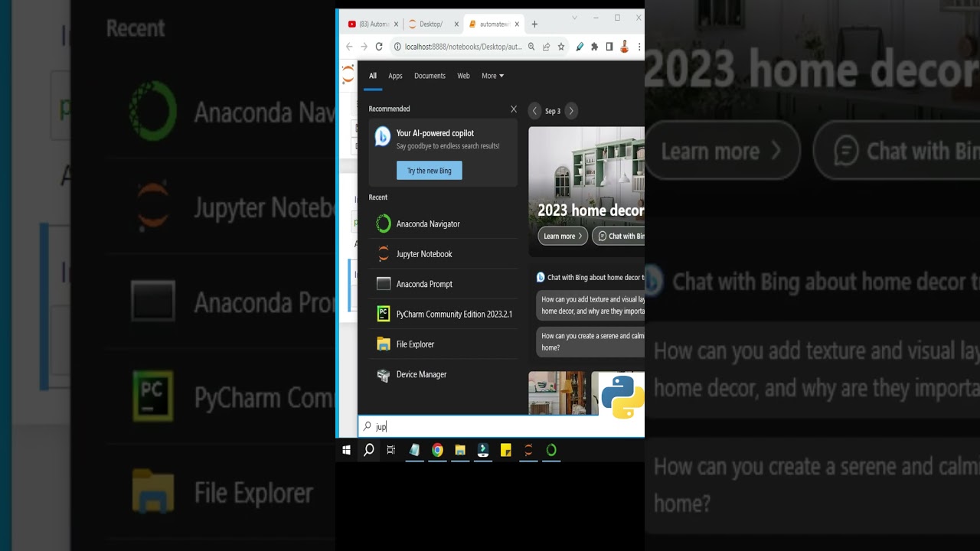Close the Desktop/ browser tab
The image size is (980, 551).
[x=456, y=24]
